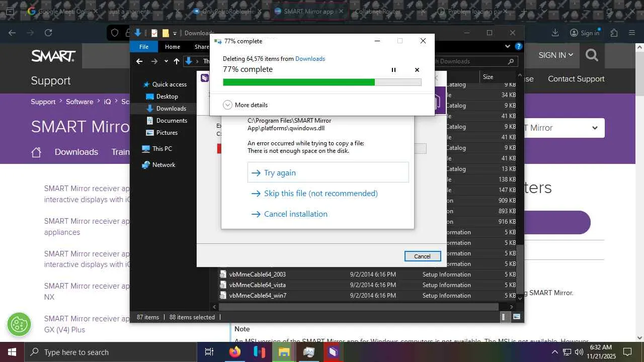644x362 pixels.
Task: Click the installer Cancel button
Action: pos(422,256)
